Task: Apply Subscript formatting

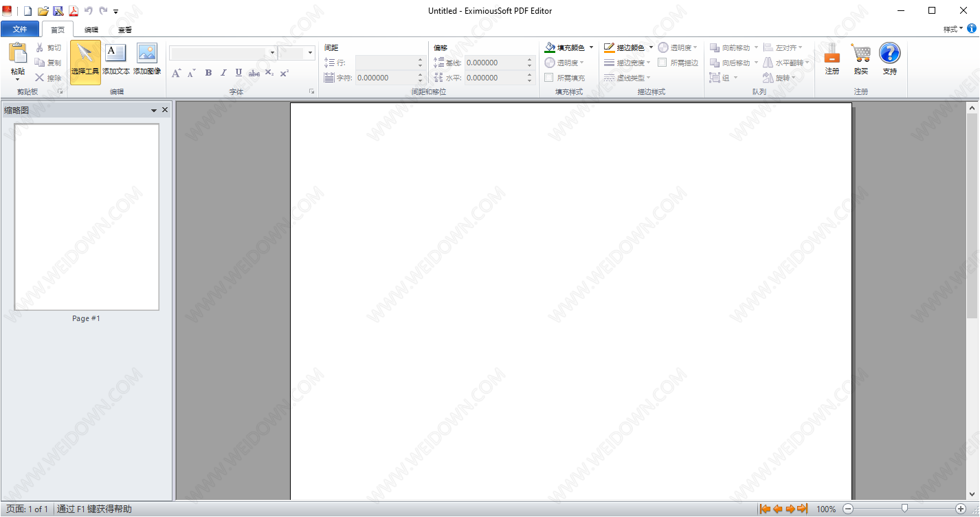Action: (x=269, y=73)
